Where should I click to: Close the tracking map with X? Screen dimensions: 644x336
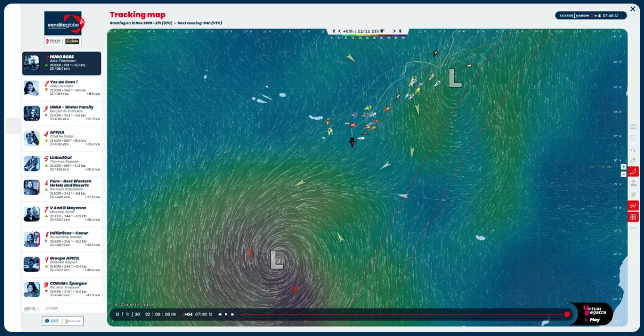(633, 9)
